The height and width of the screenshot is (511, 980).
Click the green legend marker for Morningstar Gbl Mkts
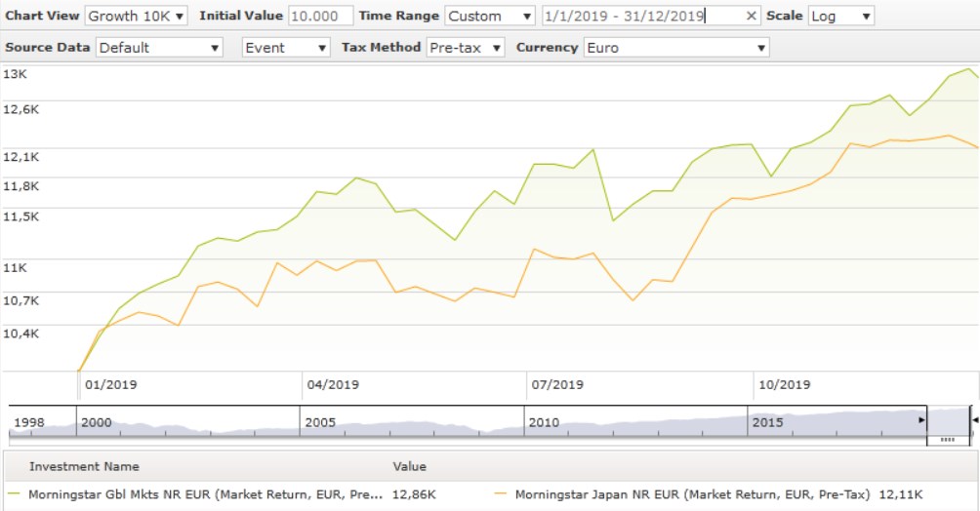click(x=15, y=494)
